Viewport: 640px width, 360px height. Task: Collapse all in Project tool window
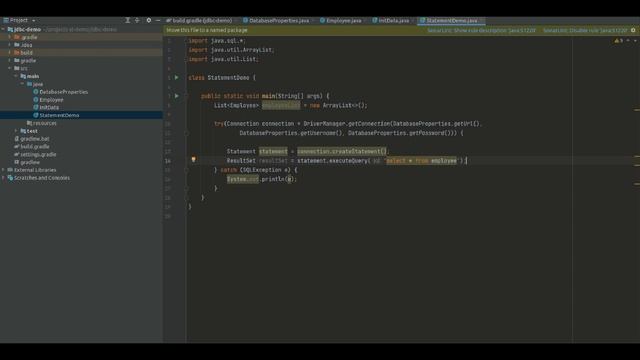[x=137, y=20]
